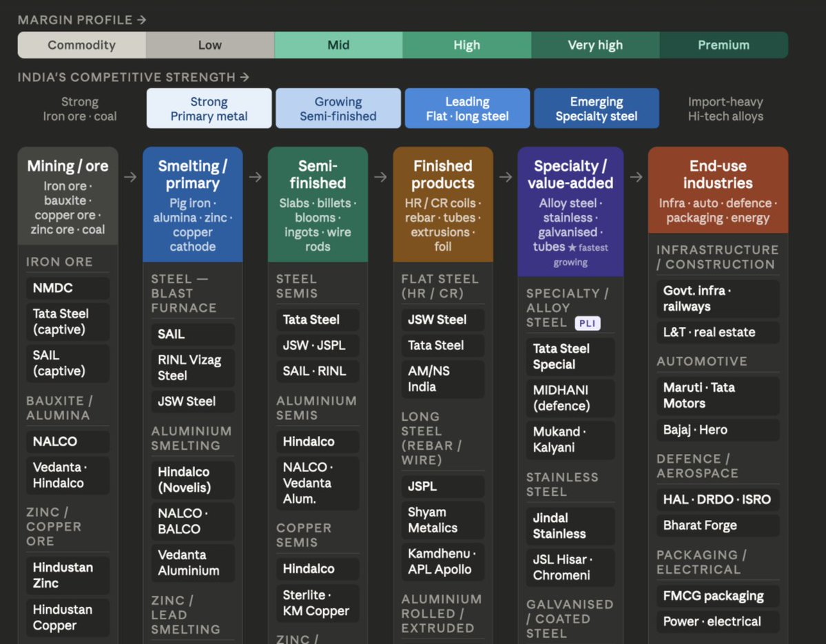Select the High margin segment
This screenshot has width=826, height=644.
(x=467, y=45)
